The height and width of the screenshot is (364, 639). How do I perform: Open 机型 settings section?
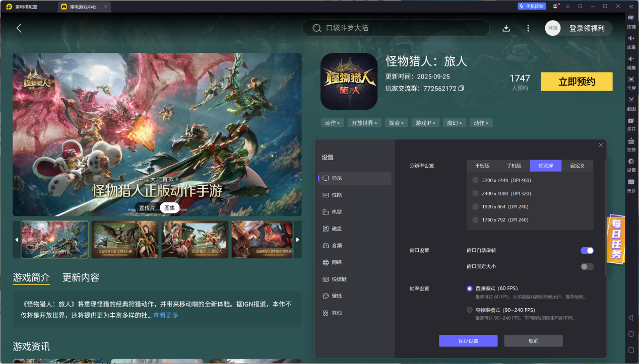coord(354,211)
